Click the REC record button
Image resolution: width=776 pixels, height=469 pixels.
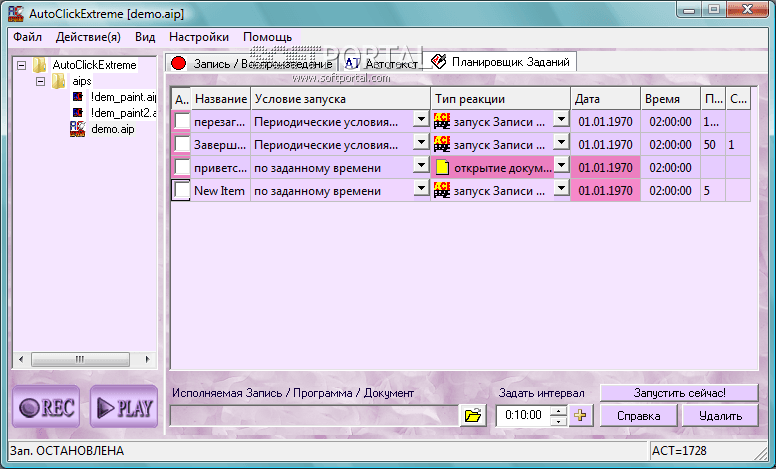46,407
